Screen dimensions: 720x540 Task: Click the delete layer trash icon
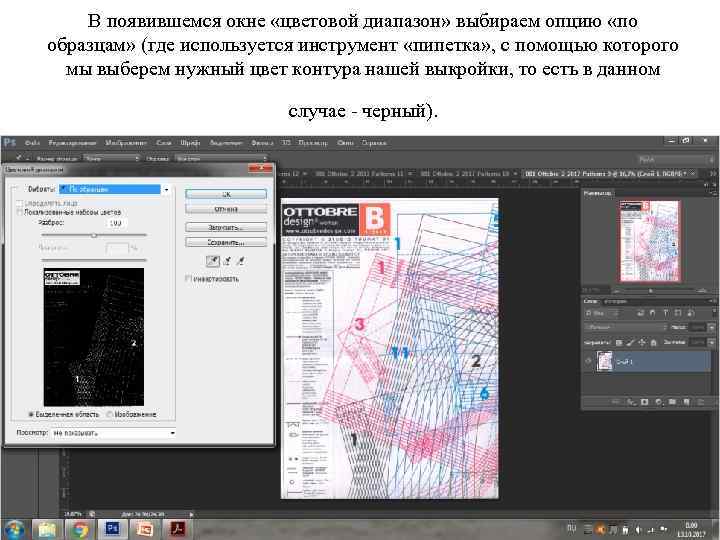700,402
